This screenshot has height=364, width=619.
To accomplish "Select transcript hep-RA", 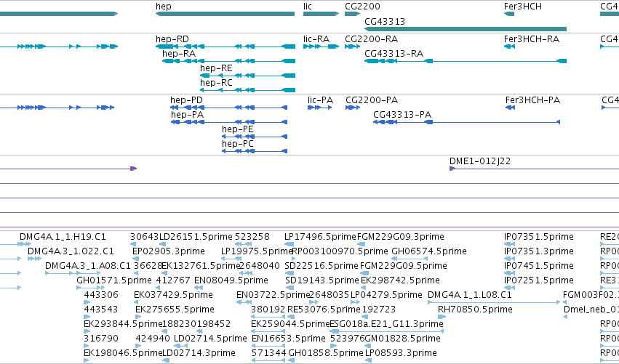I will (228, 61).
